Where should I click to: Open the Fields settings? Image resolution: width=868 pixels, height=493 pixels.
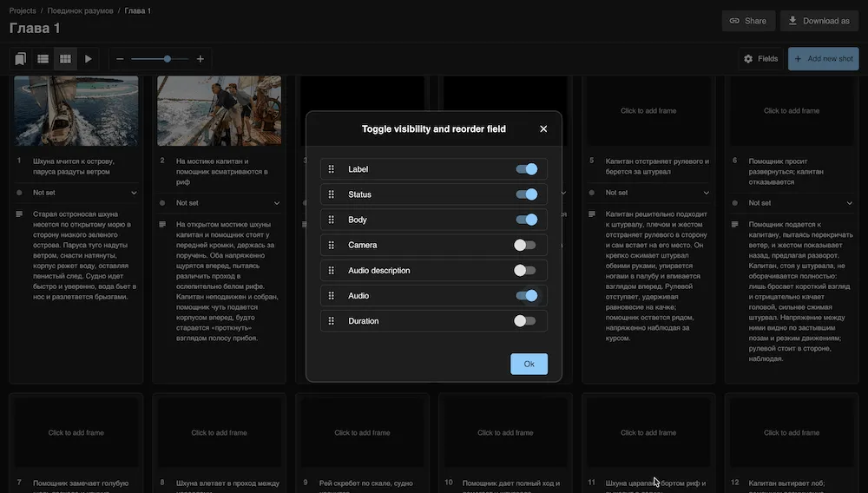(760, 59)
